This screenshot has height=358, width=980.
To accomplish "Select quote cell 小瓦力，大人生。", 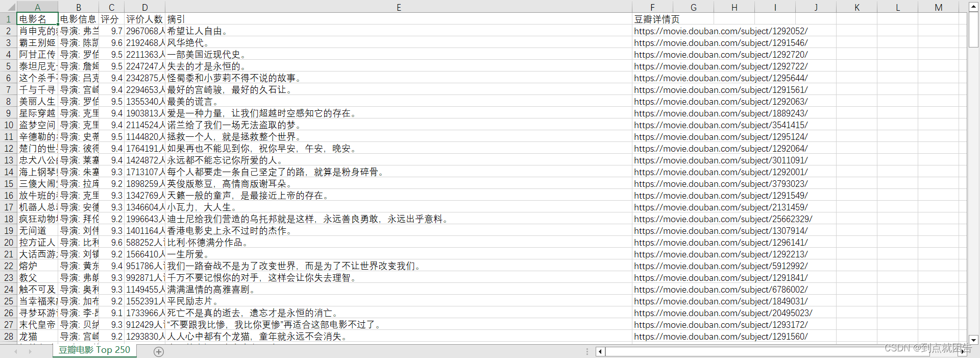I will click(x=399, y=207).
